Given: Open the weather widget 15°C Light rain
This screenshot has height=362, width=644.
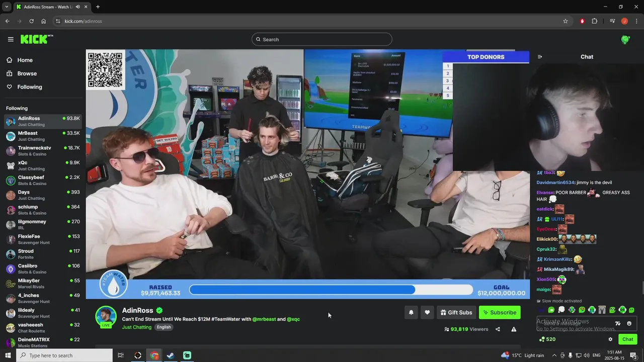Looking at the screenshot, I should click(522, 355).
